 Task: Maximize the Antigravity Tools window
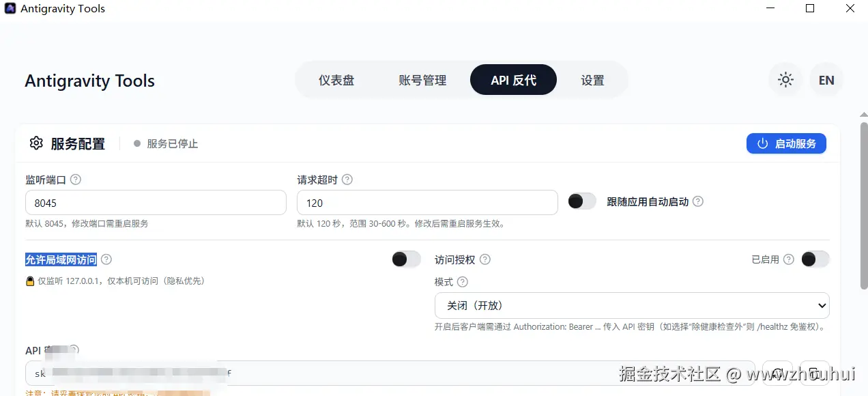coord(810,9)
